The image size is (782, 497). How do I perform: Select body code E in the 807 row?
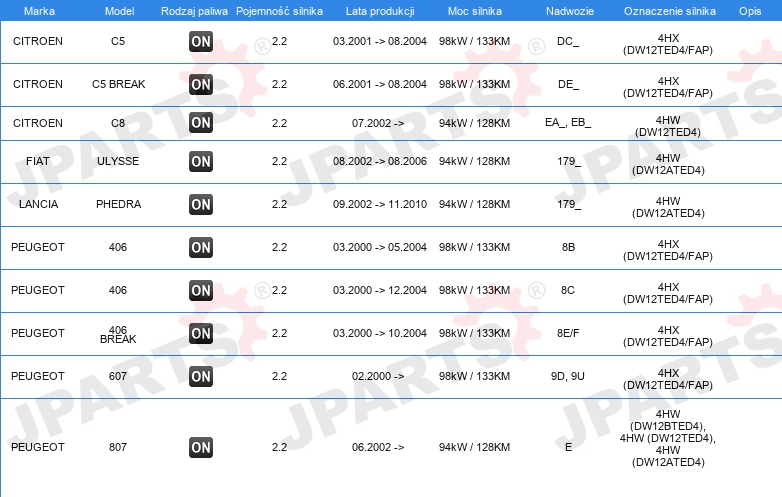coord(568,447)
